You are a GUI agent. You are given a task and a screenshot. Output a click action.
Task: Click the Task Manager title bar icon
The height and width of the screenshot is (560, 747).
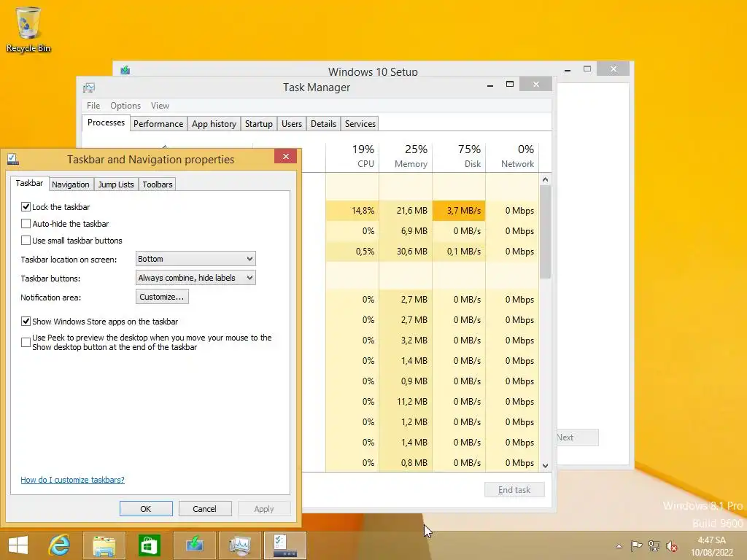[x=89, y=87]
